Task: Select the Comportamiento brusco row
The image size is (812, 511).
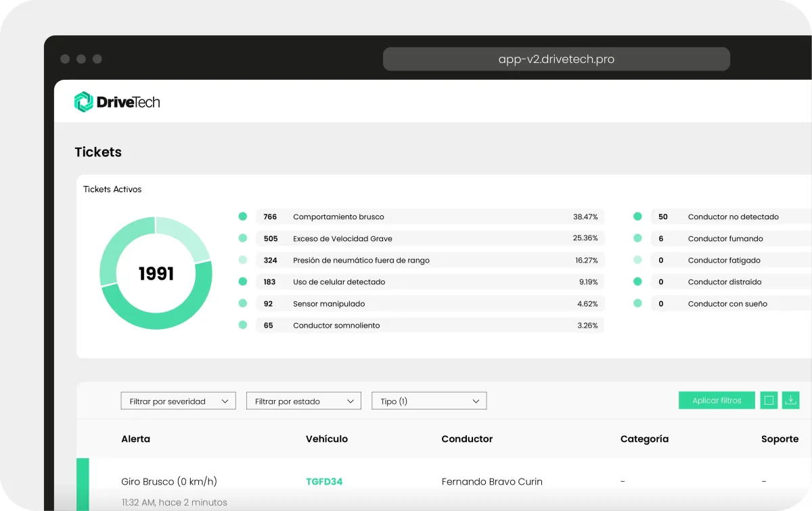Action: [x=430, y=217]
